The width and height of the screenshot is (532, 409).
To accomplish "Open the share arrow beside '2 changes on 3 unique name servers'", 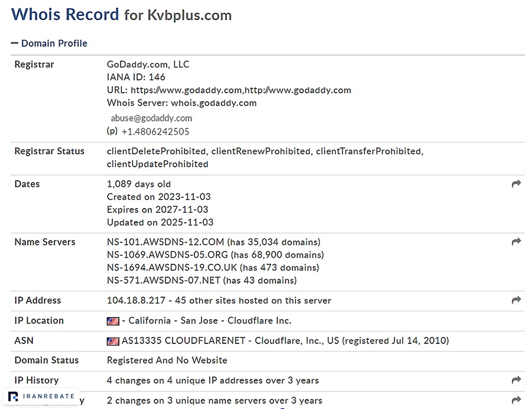I will pos(516,400).
